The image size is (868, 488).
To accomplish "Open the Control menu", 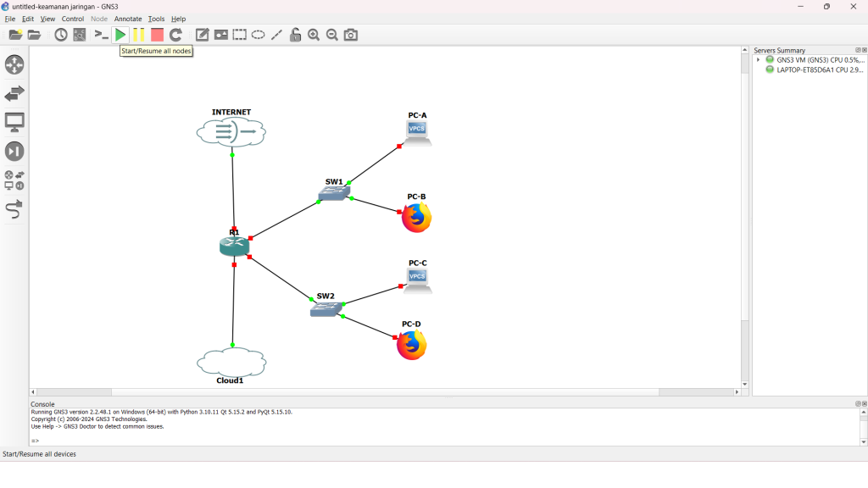I will point(73,19).
